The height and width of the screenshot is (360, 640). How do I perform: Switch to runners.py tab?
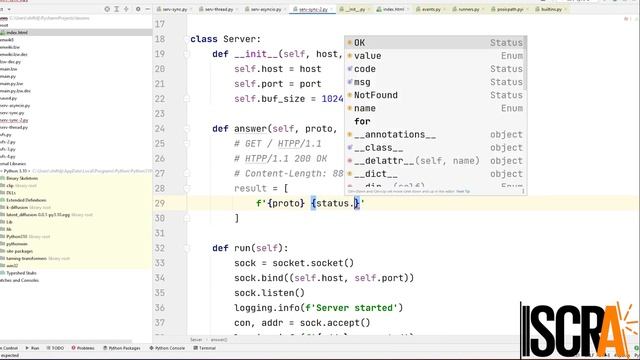[x=468, y=9]
